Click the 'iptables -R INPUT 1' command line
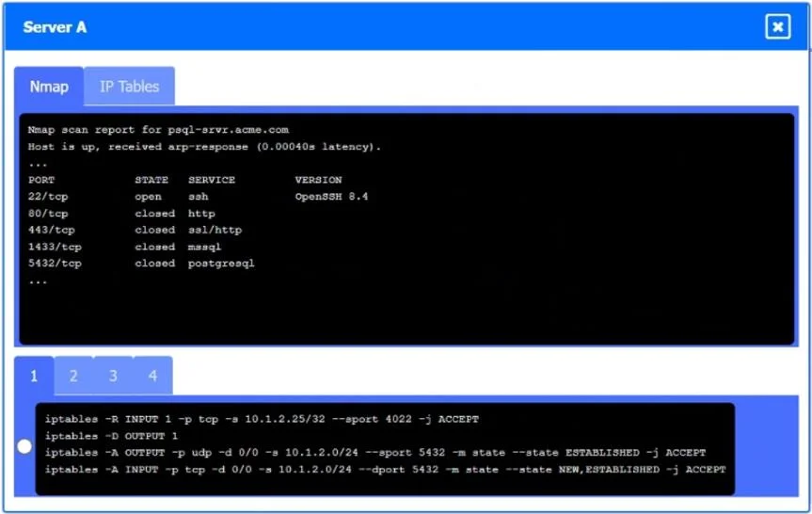The width and height of the screenshot is (812, 514). coord(262,419)
